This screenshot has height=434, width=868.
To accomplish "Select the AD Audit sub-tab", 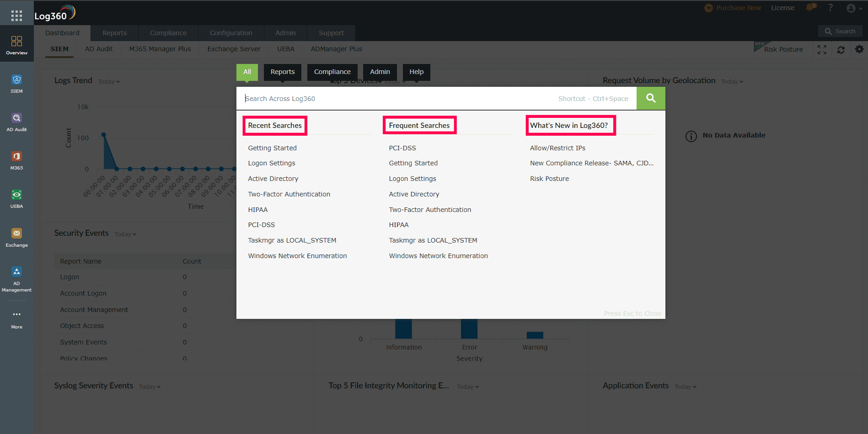I will [x=99, y=49].
